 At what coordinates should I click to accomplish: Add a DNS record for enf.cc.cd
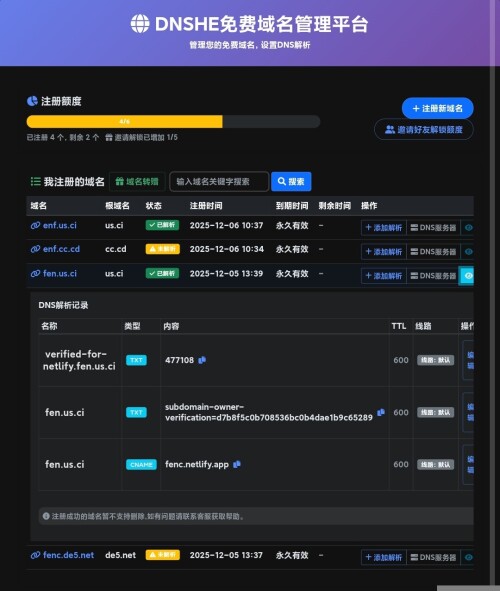[x=384, y=252]
